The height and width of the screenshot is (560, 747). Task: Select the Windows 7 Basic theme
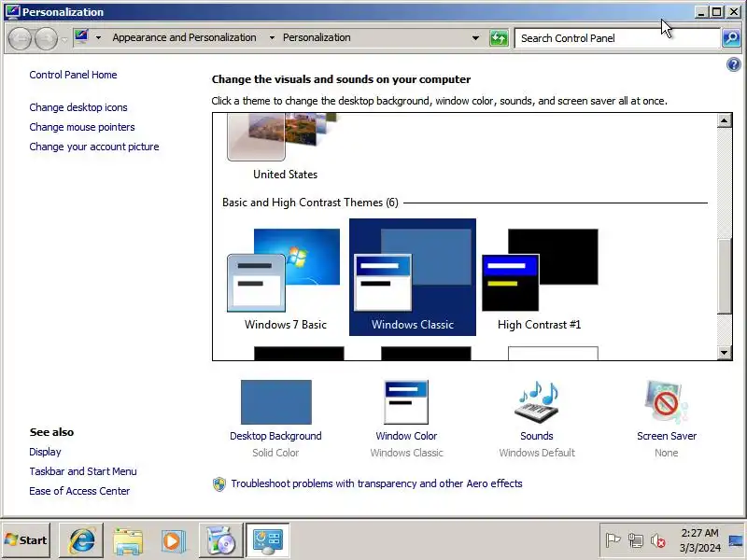click(x=286, y=278)
